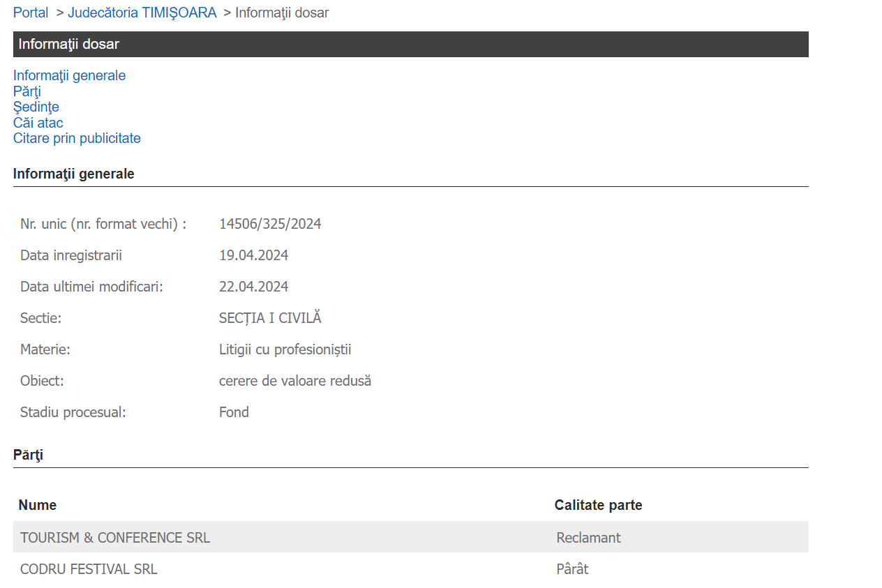Jump to Informaţii generale via navigation link
Screen dimensions: 882x588
point(69,75)
